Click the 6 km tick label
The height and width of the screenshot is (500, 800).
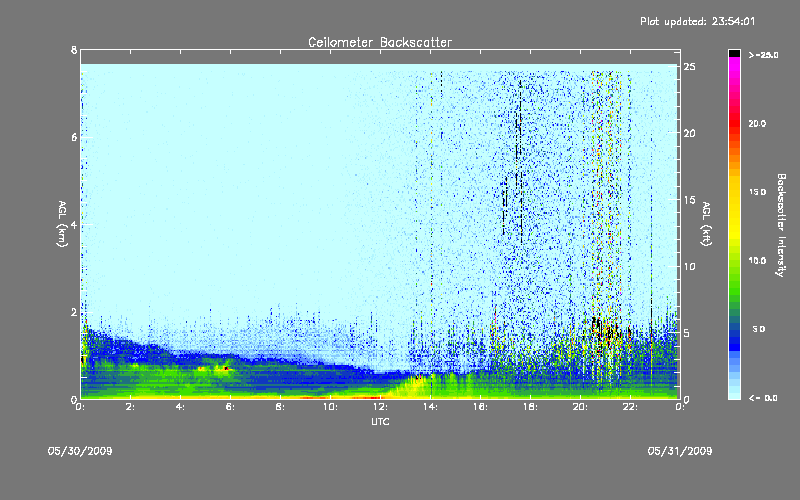(x=74, y=137)
